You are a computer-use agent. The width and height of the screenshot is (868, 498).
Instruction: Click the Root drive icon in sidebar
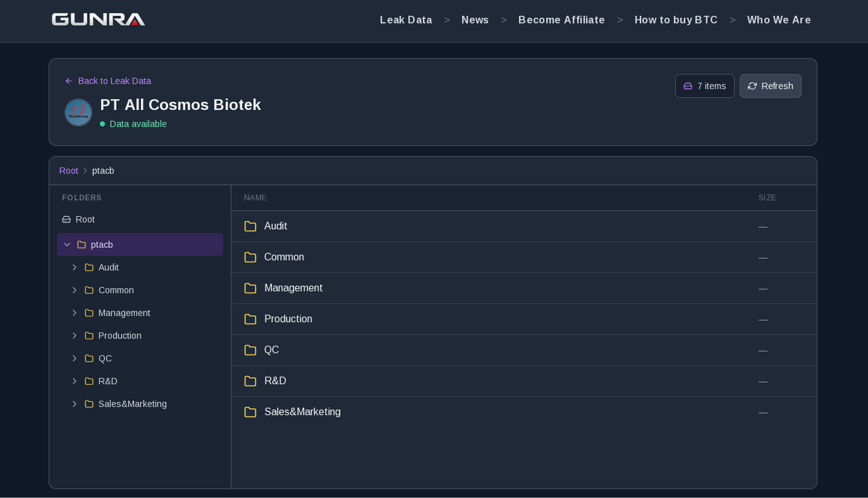pyautogui.click(x=66, y=219)
